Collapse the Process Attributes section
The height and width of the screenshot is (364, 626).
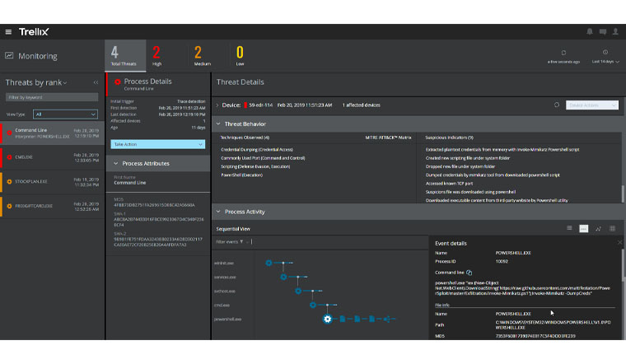click(116, 164)
